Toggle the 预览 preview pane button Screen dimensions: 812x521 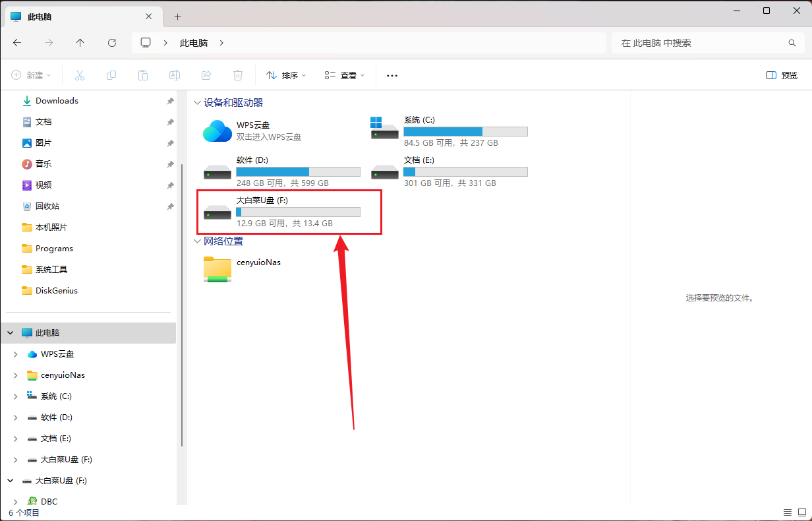click(x=782, y=75)
